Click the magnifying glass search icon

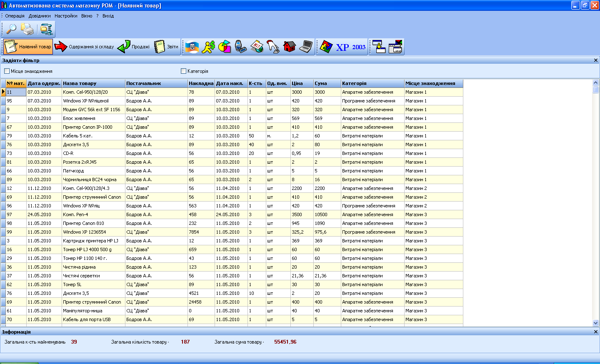(10, 29)
